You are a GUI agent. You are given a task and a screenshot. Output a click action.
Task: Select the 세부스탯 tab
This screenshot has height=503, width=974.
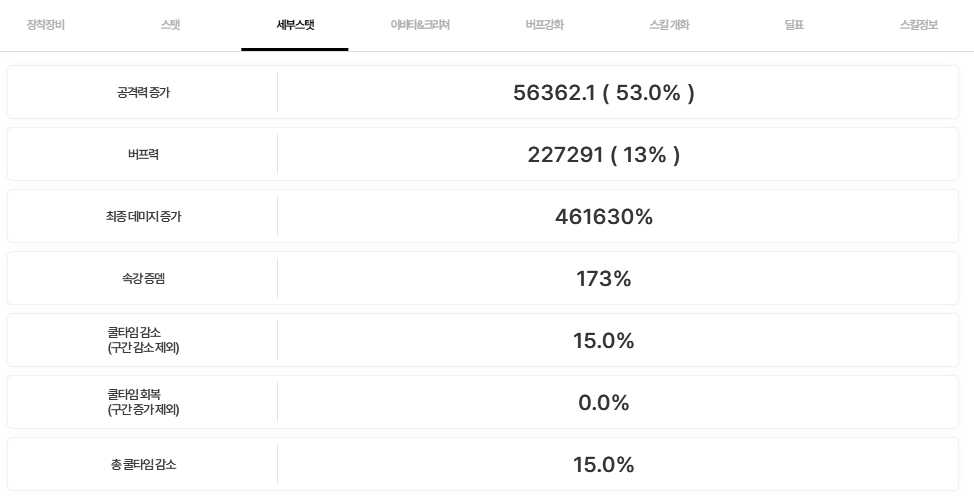click(295, 25)
